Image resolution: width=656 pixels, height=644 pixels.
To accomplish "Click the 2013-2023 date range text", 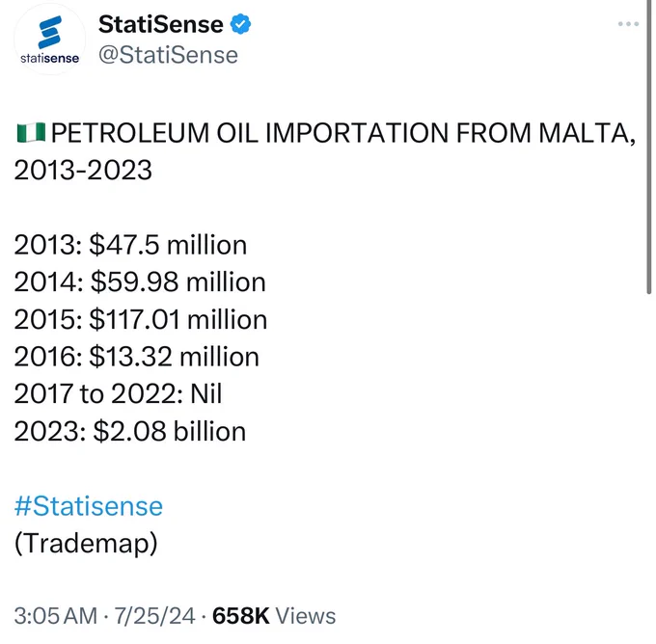I will pos(83,171).
